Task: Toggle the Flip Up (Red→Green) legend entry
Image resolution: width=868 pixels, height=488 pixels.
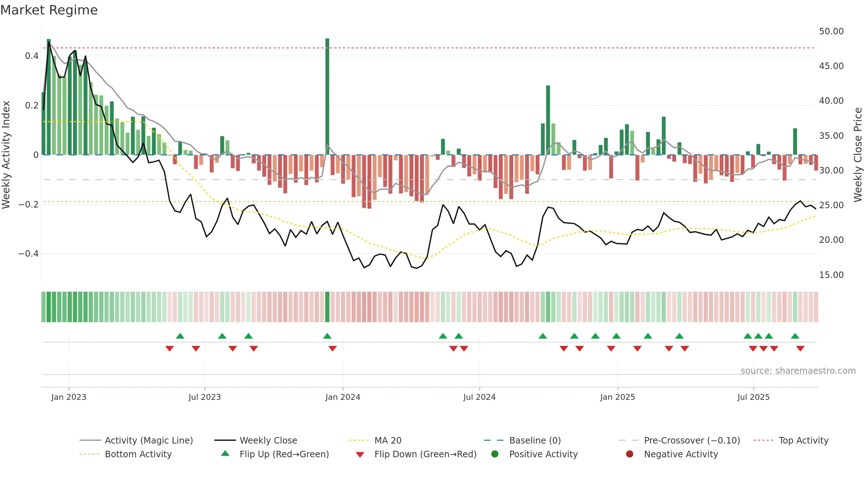Action: pyautogui.click(x=275, y=454)
